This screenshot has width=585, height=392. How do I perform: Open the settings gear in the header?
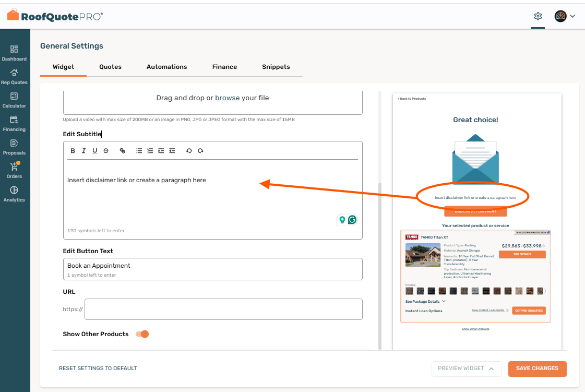coord(538,16)
